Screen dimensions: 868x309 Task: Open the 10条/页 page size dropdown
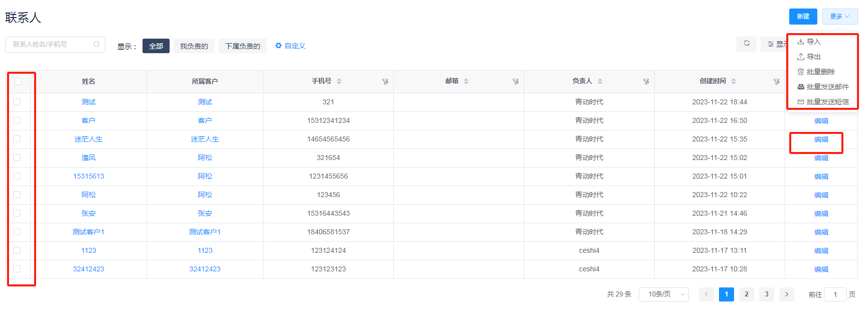[663, 294]
